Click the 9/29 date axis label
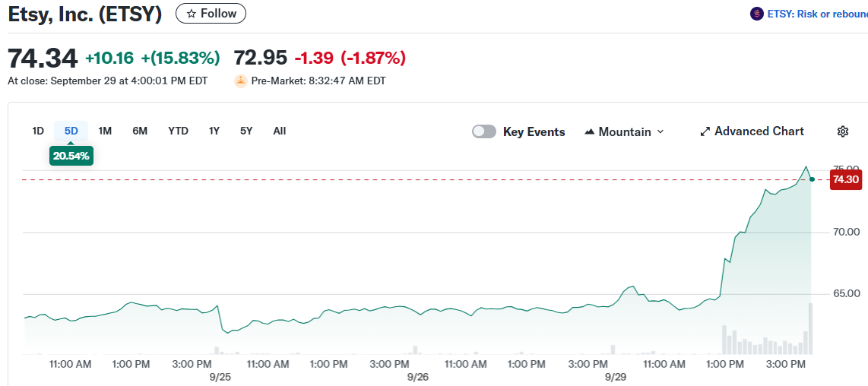Viewport: 868px width, 386px height. [x=616, y=377]
